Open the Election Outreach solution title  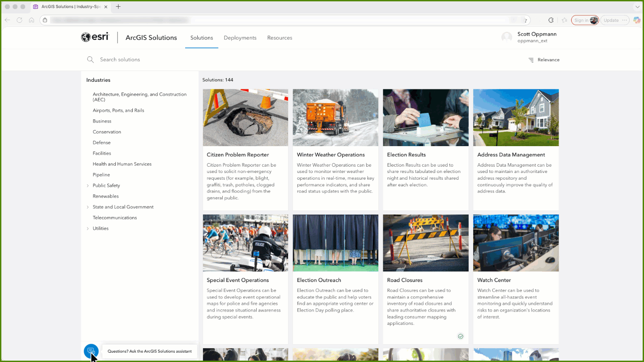319,280
